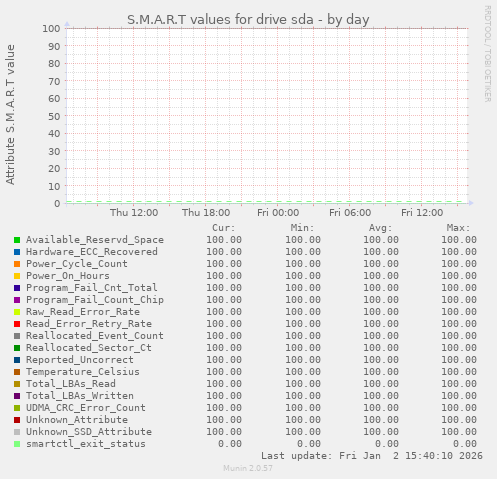
Task: Click the Unknown_SSD_Attribute light gray swatch
Action: [x=17, y=432]
